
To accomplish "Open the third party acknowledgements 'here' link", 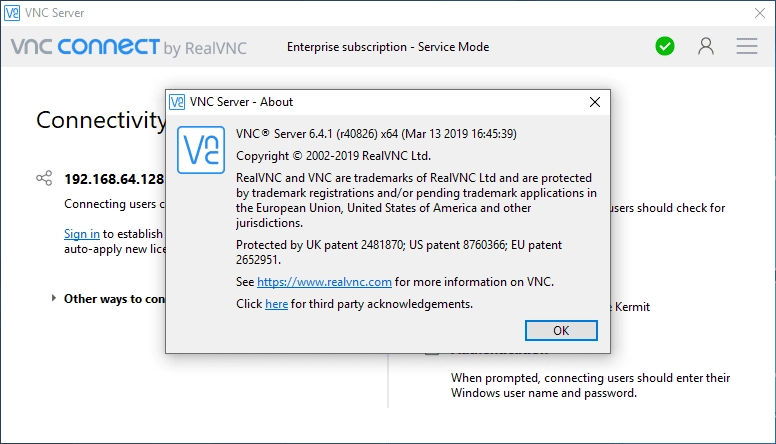I will pos(276,304).
